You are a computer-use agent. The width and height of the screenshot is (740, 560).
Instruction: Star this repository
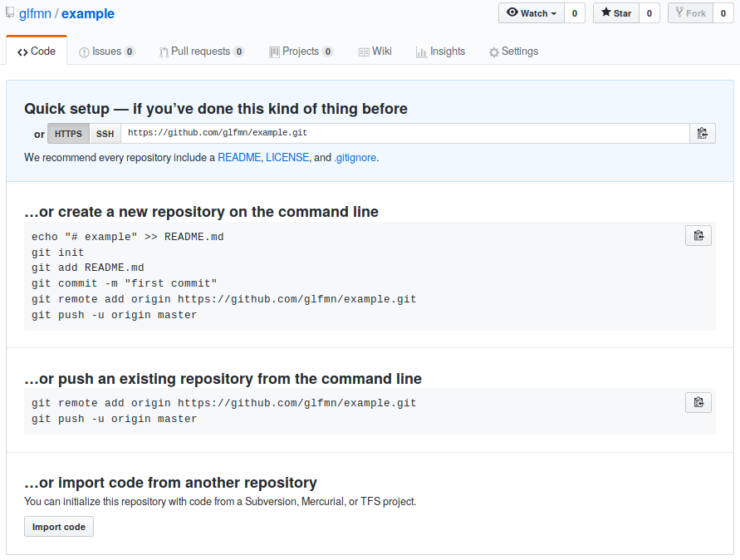tap(616, 13)
